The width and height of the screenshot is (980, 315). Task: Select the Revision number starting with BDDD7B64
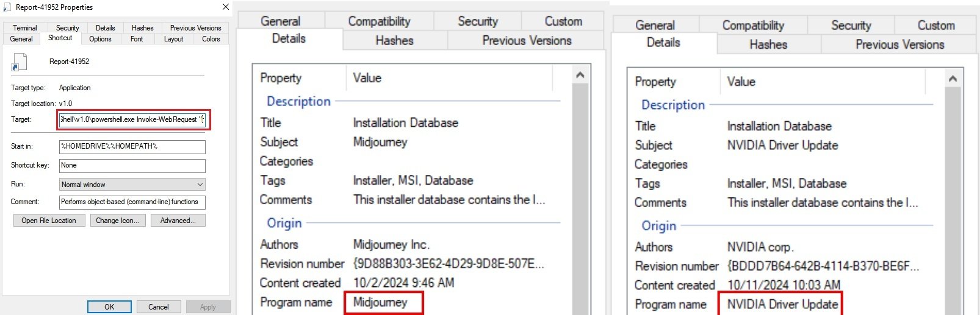point(823,266)
